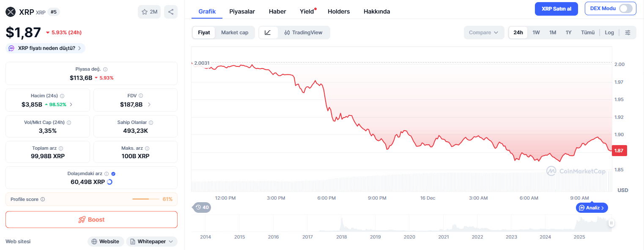644x250 pixels.
Task: Click the pause handle on range selector
Action: (611, 223)
